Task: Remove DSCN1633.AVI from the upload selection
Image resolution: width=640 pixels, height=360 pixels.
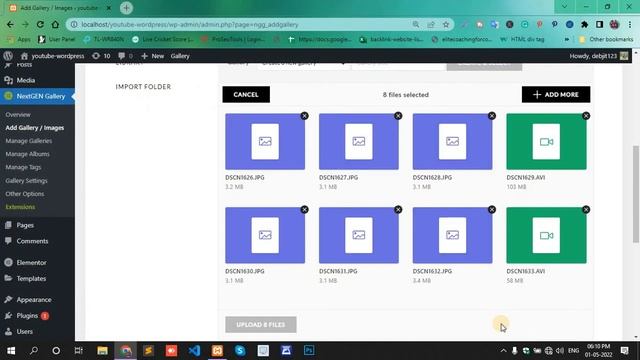Action: [586, 209]
